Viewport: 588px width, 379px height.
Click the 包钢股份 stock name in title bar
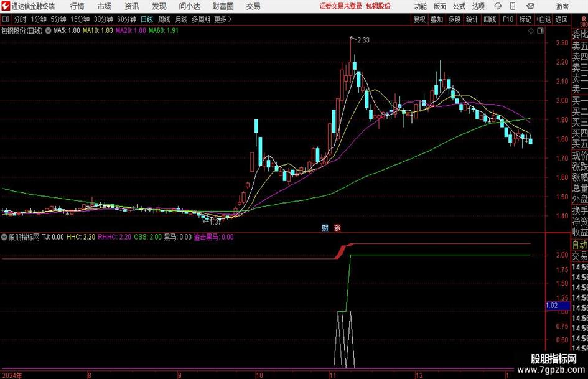(378, 6)
